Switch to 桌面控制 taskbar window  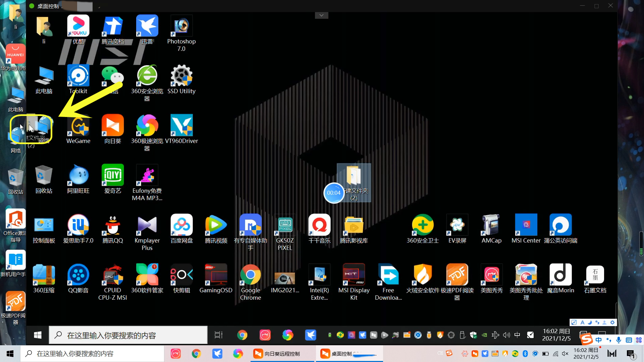tap(349, 354)
